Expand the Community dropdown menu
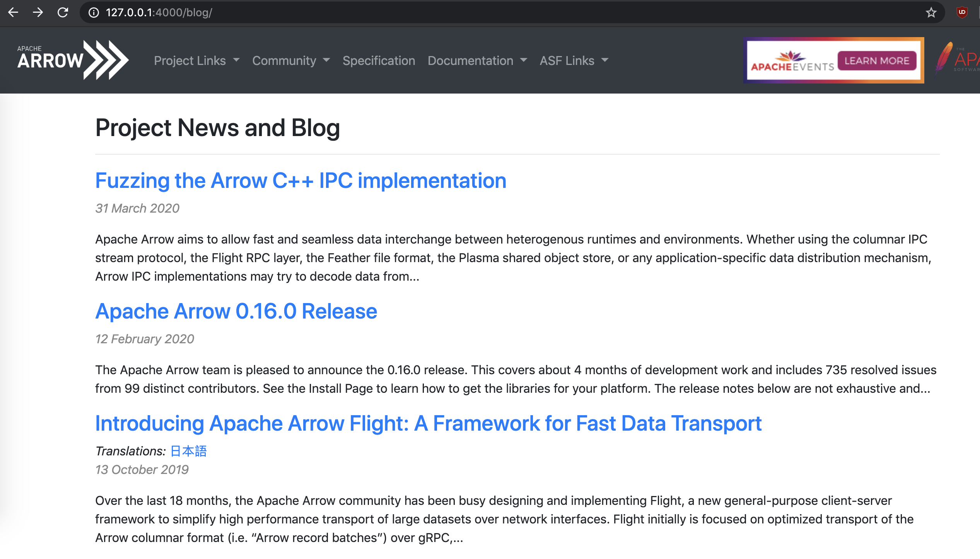The height and width of the screenshot is (559, 980). pyautogui.click(x=291, y=61)
